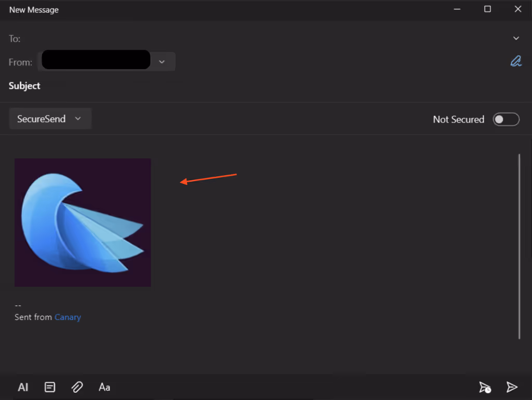
Task: Close the New Message window
Action: coord(518,9)
